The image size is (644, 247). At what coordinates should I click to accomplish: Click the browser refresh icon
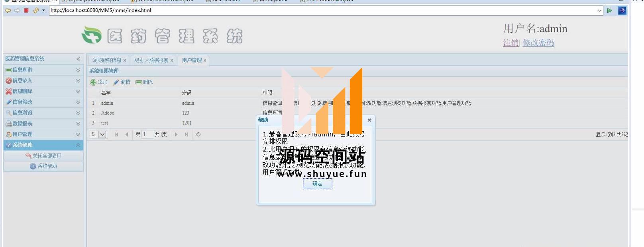[36, 10]
